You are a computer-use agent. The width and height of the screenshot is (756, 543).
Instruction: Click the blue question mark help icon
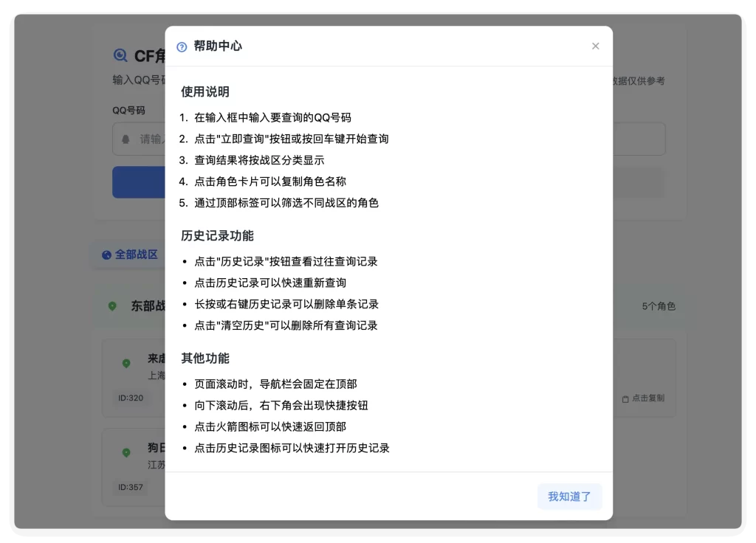(181, 46)
